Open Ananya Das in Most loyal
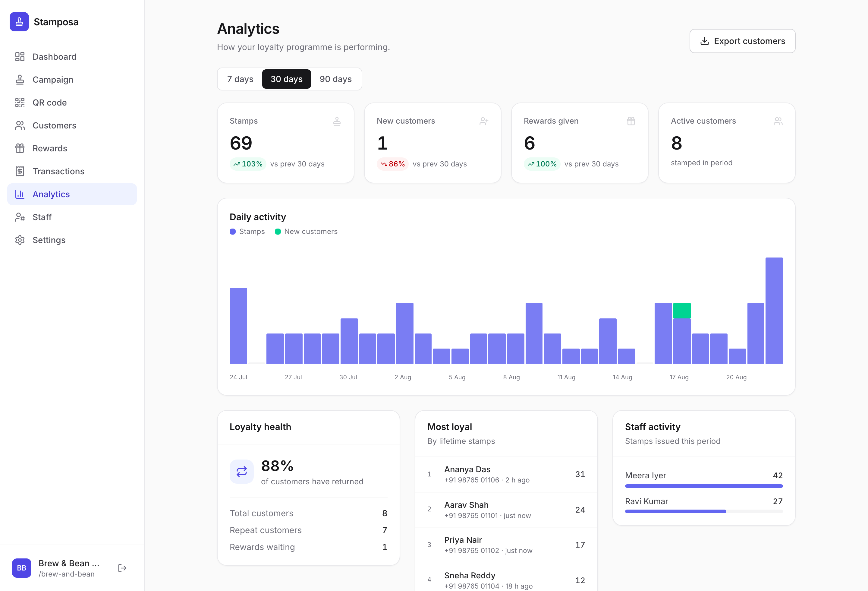Screen dimensions: 868x591 pyautogui.click(x=506, y=474)
